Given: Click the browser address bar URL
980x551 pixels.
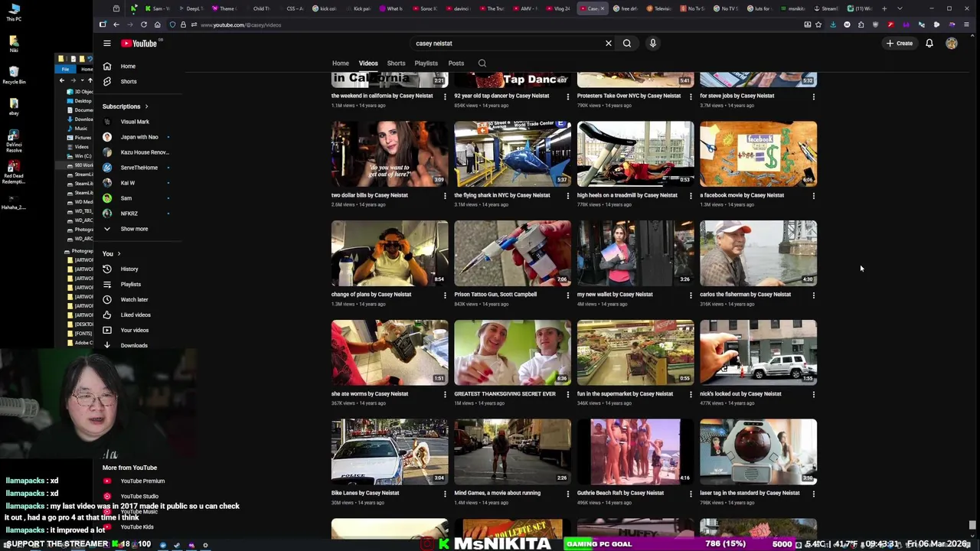Looking at the screenshot, I should (240, 25).
